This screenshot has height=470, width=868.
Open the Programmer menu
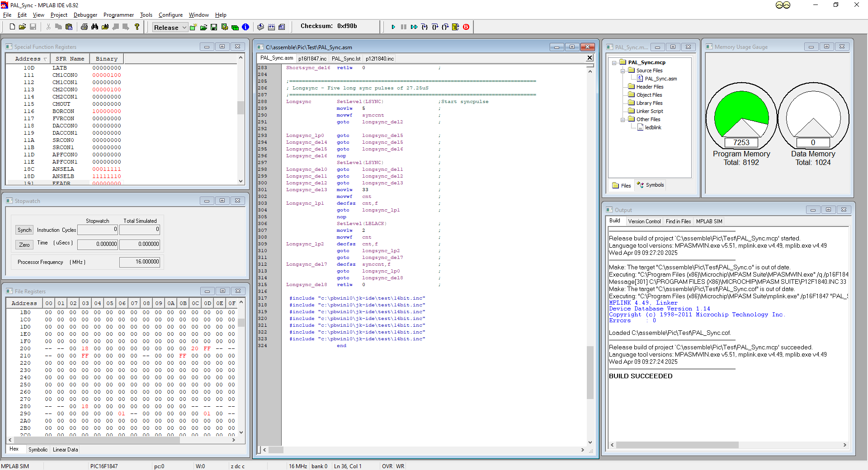pyautogui.click(x=118, y=15)
